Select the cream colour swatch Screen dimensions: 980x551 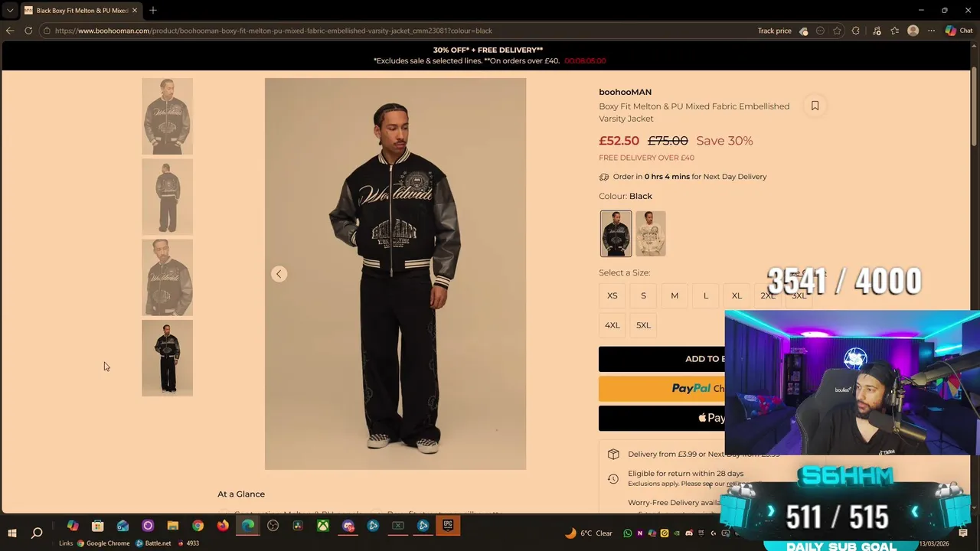[651, 233]
